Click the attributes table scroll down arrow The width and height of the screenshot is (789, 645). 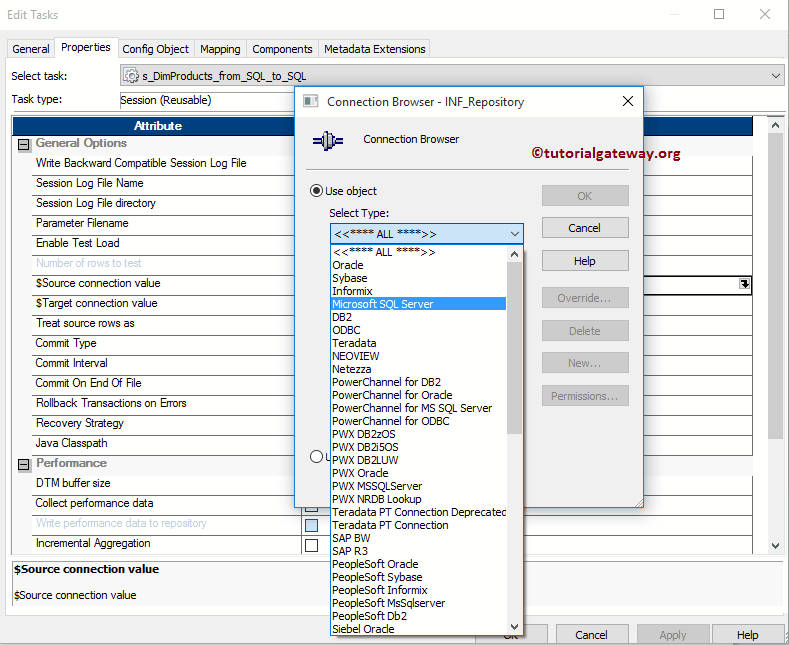click(x=775, y=545)
